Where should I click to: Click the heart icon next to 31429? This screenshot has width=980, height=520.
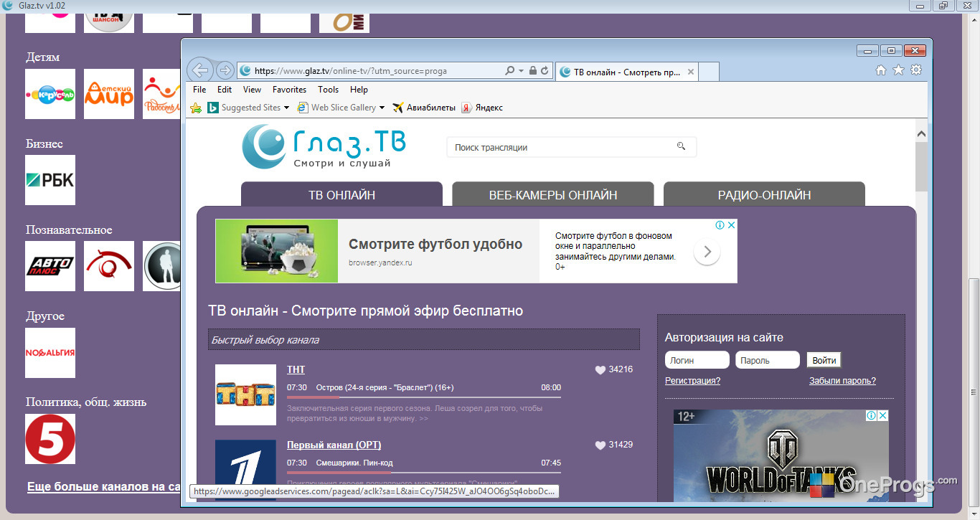[600, 445]
